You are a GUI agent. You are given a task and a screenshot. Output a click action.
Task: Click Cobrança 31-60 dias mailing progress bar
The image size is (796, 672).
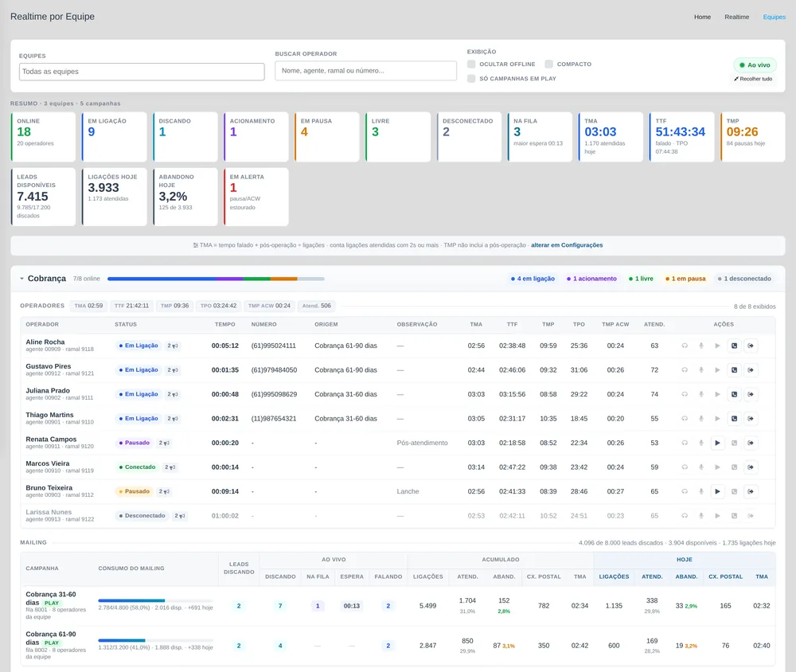click(x=155, y=601)
